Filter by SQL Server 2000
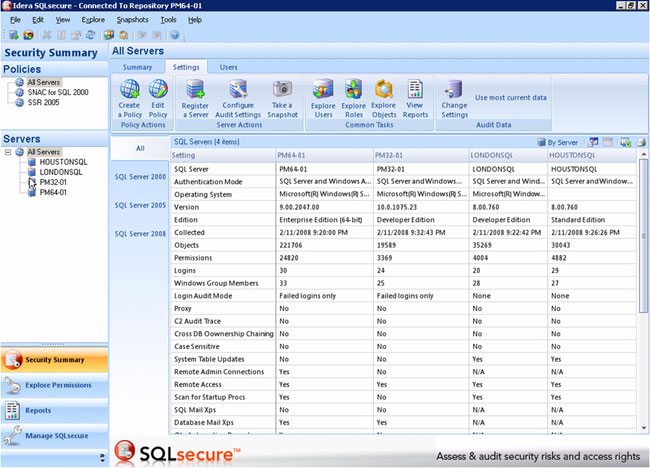The height and width of the screenshot is (468, 650). click(x=140, y=177)
